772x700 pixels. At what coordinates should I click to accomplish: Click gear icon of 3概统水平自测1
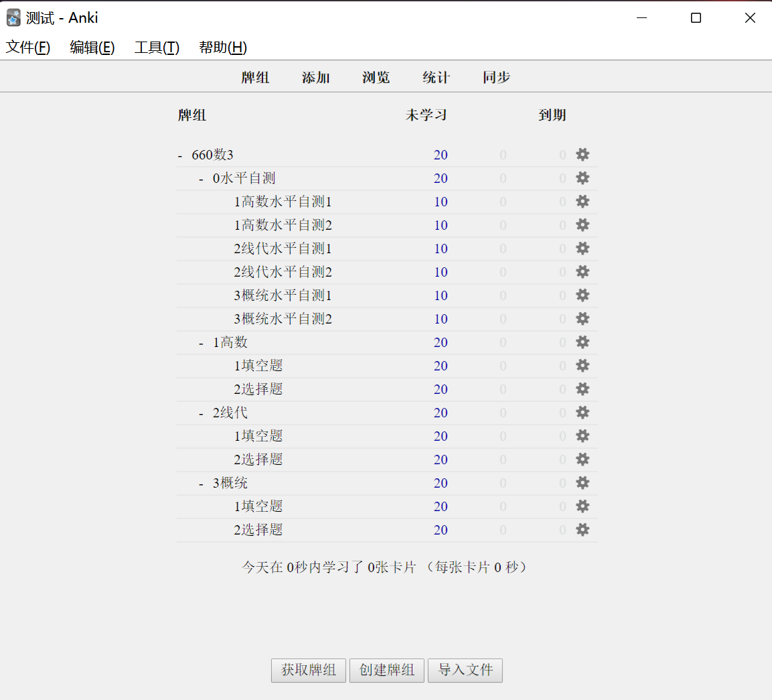(583, 295)
